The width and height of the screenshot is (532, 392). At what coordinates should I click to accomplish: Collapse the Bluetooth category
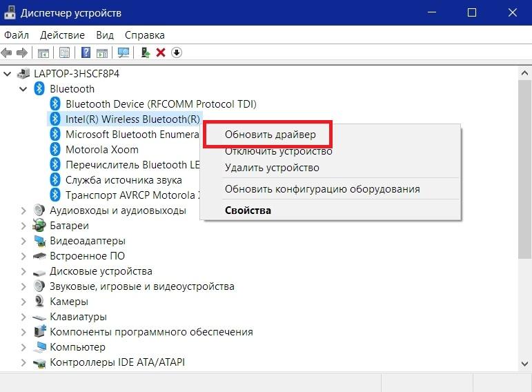[23, 89]
